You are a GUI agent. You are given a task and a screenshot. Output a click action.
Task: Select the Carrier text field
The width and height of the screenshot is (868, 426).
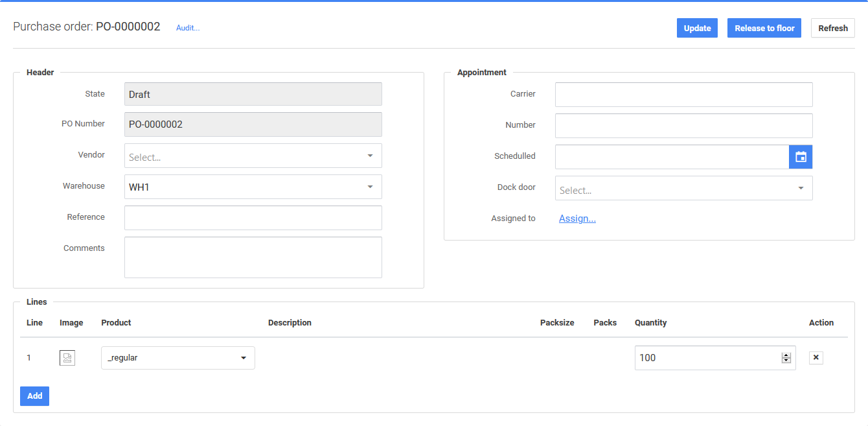pyautogui.click(x=683, y=95)
